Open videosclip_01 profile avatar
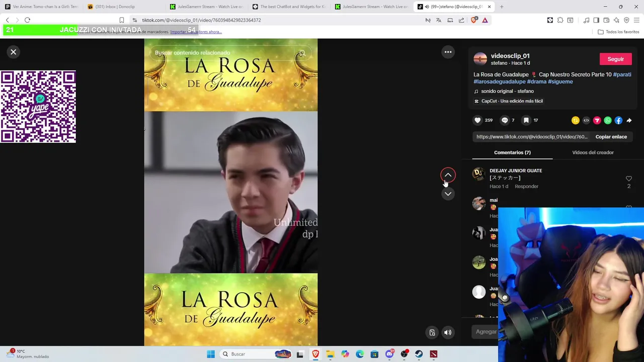The height and width of the screenshot is (362, 644). click(480, 59)
